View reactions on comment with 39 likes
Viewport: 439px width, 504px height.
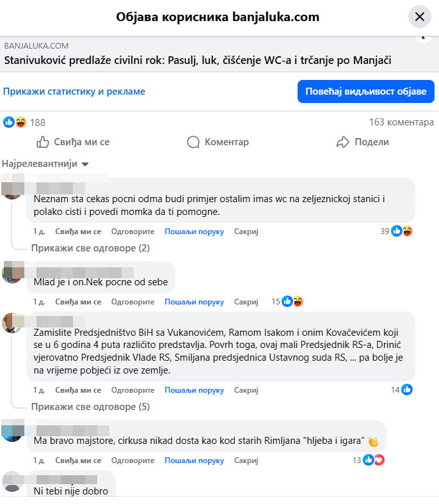point(402,231)
